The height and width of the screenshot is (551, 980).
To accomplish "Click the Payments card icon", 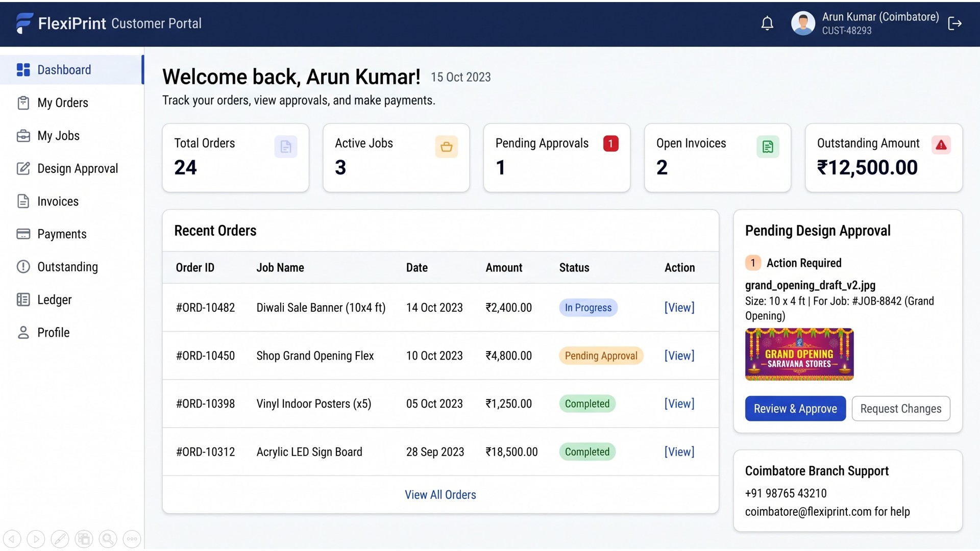I will coord(23,234).
